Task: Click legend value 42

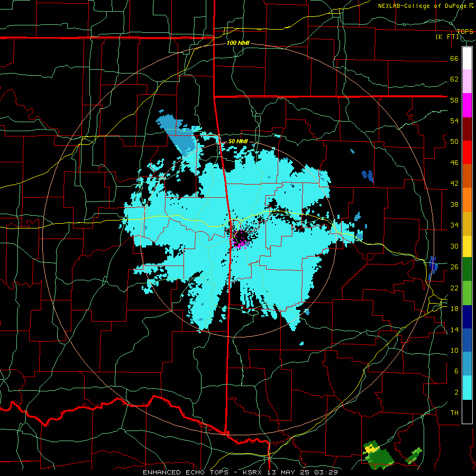Action: [x=454, y=184]
